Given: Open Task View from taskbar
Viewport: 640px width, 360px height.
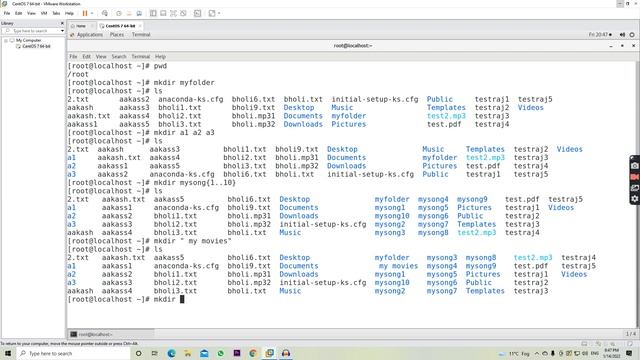Looking at the screenshot, I should 155,353.
